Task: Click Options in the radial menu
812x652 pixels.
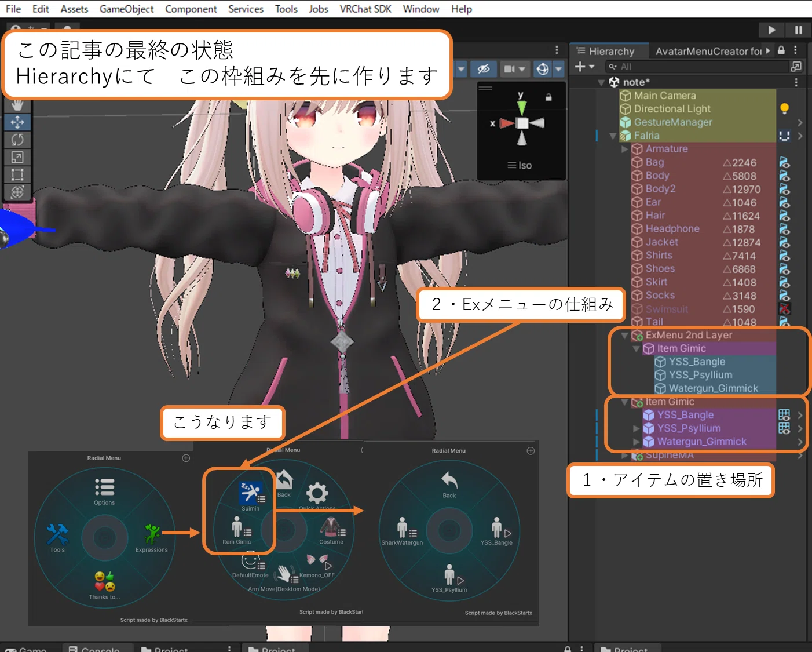Action: (x=104, y=491)
